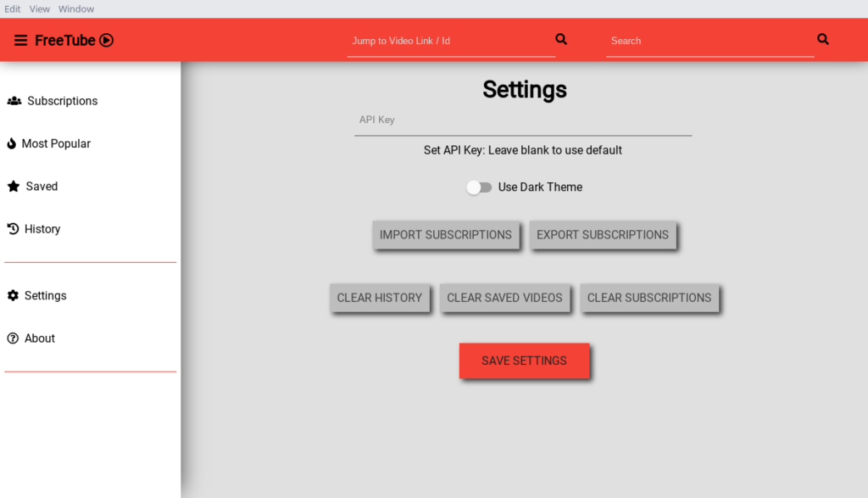This screenshot has width=868, height=498.
Task: Click Clear Saved Videos
Action: point(505,298)
